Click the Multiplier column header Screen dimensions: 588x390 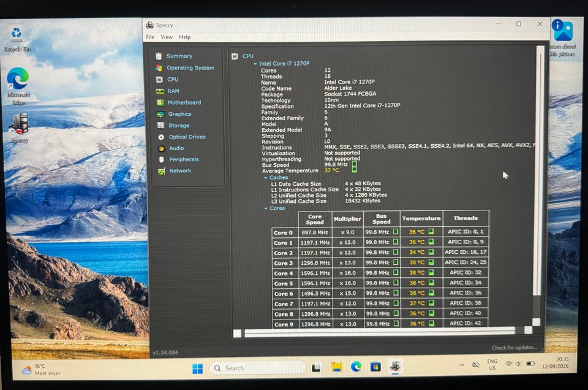347,219
